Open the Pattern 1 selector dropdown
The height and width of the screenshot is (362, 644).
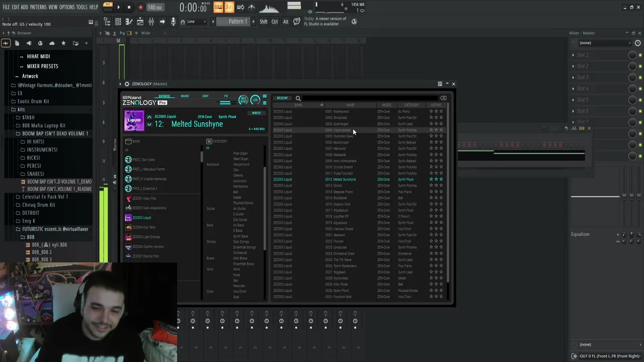(234, 22)
